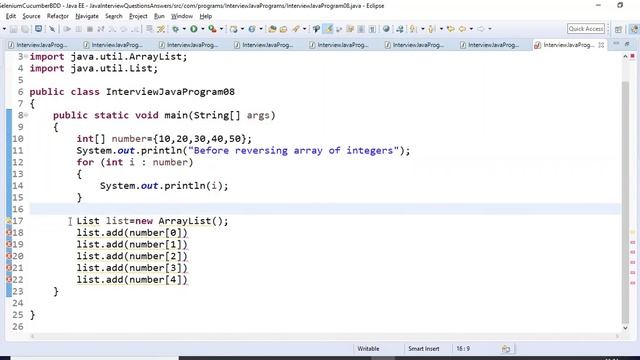
Task: Click the Disconnect debug icon
Action: tap(100, 29)
